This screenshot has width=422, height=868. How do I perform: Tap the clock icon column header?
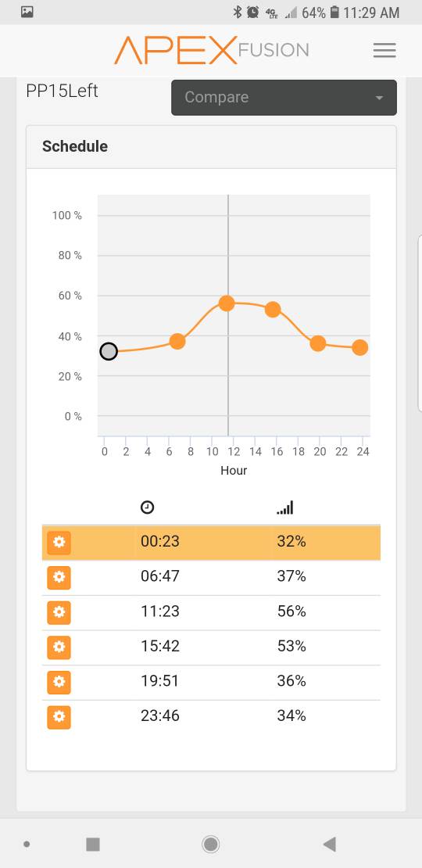tap(147, 507)
